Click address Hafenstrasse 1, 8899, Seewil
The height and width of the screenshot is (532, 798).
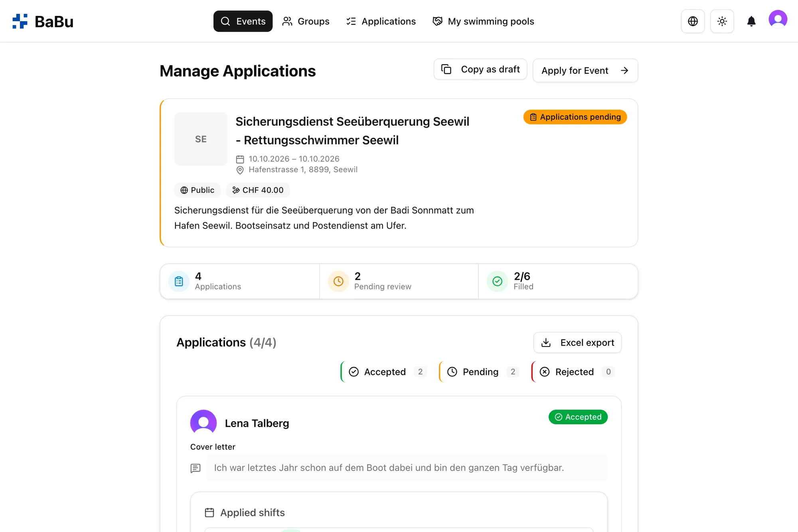303,170
